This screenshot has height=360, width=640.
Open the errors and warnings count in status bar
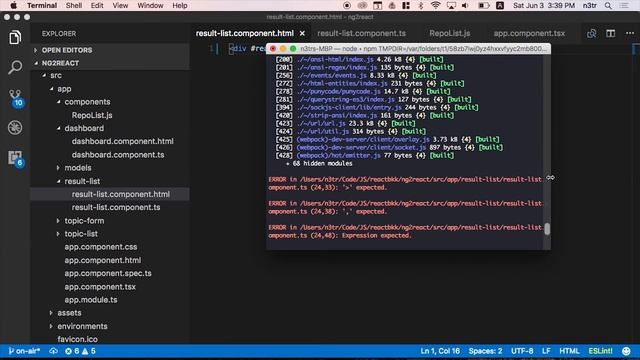(x=80, y=351)
